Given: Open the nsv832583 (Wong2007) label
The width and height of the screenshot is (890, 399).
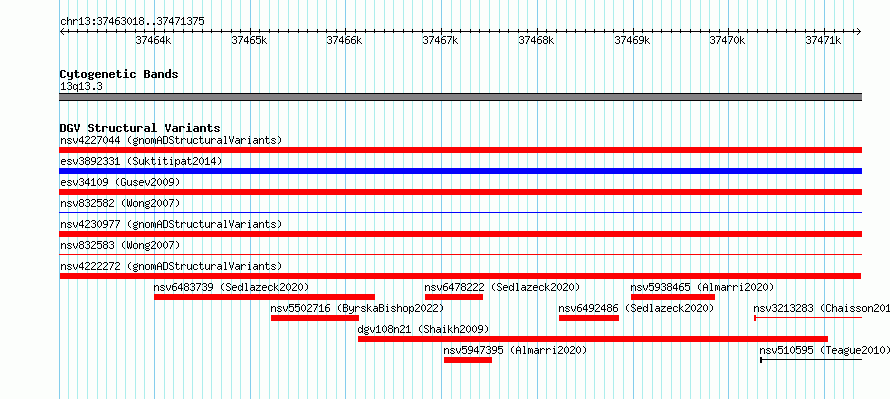Looking at the screenshot, I should 120,245.
